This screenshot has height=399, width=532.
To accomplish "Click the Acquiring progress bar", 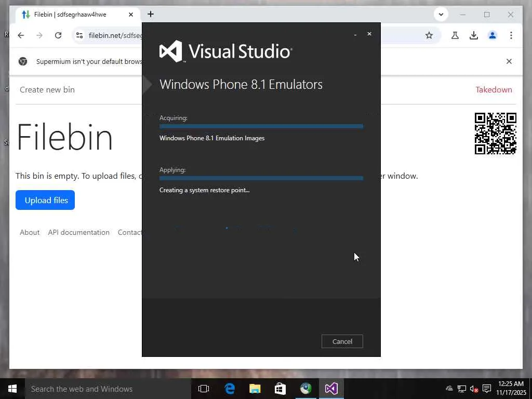I will 261,126.
